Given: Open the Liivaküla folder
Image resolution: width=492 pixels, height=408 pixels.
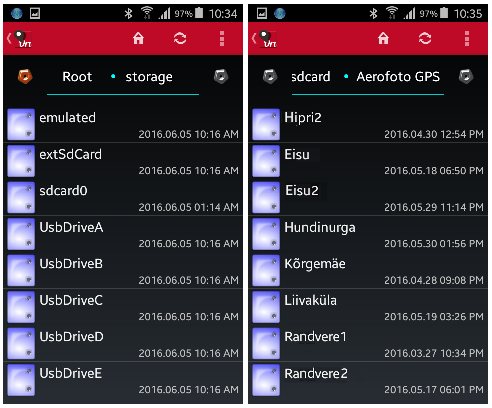Looking at the screenshot, I should pyautogui.click(x=368, y=307).
